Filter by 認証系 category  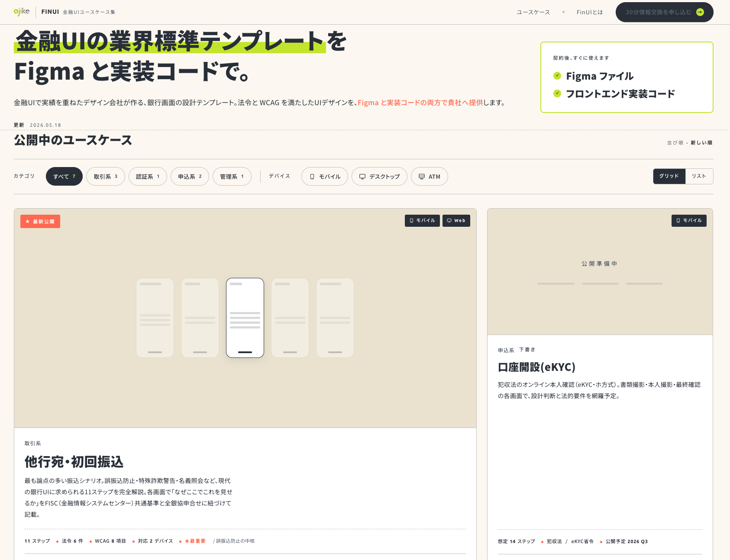click(148, 177)
